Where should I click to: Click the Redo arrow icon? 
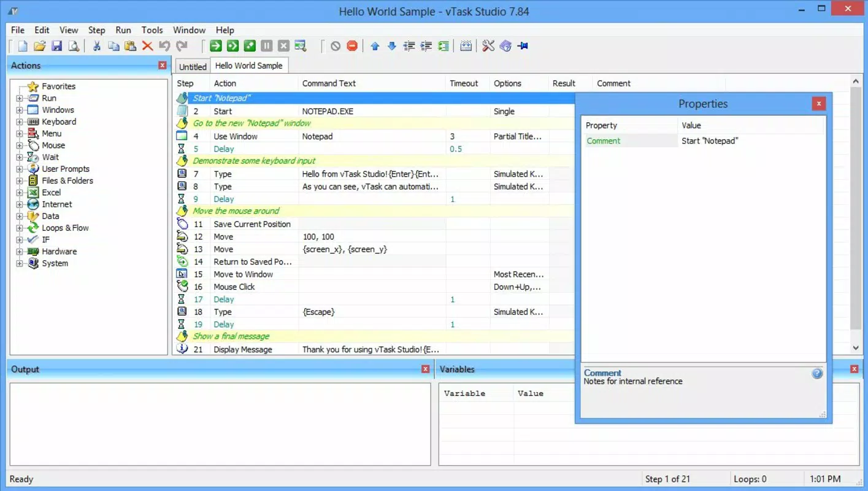pos(182,46)
